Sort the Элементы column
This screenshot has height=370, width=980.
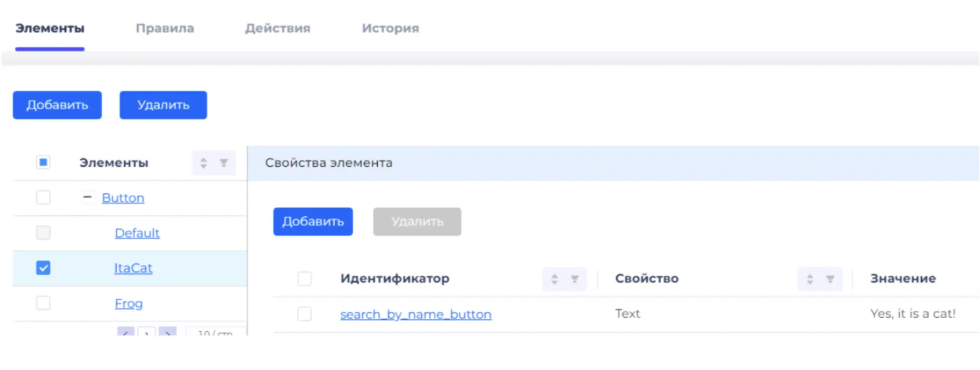[203, 163]
